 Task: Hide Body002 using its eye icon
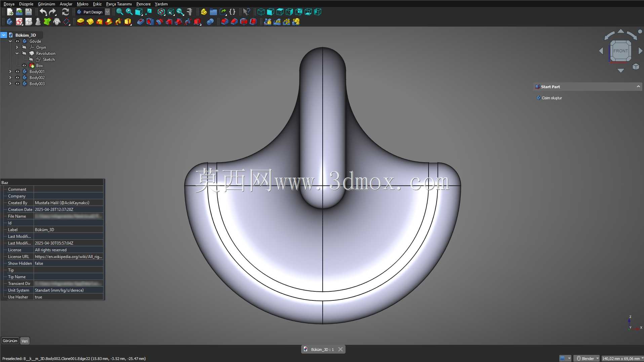[17, 78]
